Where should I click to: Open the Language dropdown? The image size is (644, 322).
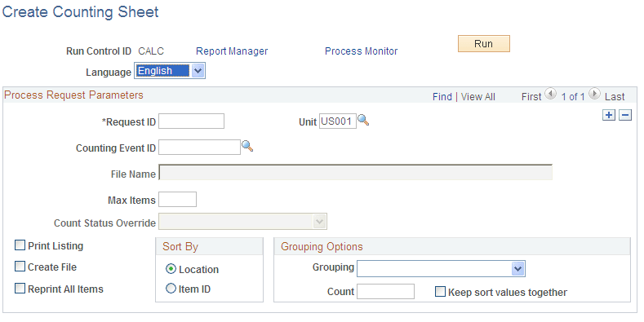point(170,71)
